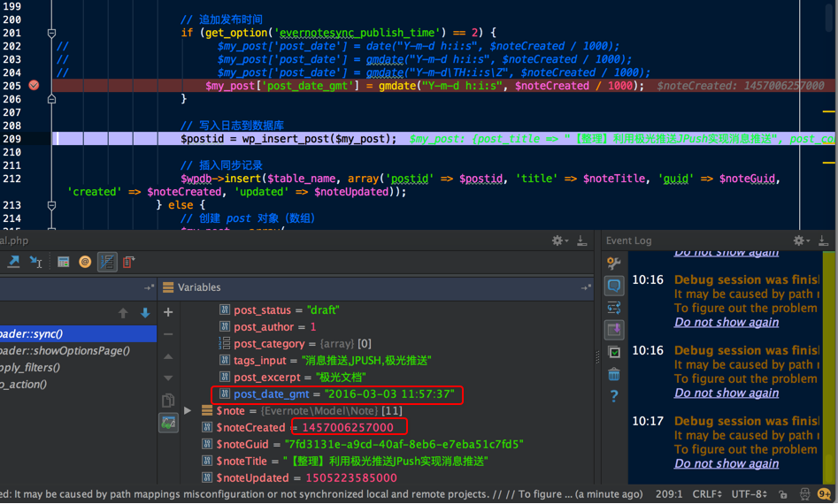
Task: Click the red restore layout debugger icon
Action: click(x=128, y=262)
